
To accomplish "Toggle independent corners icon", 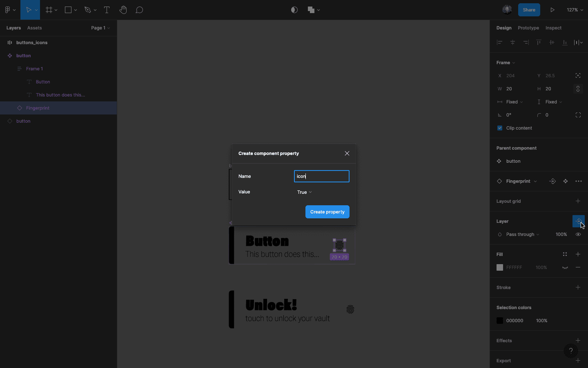I will (578, 115).
